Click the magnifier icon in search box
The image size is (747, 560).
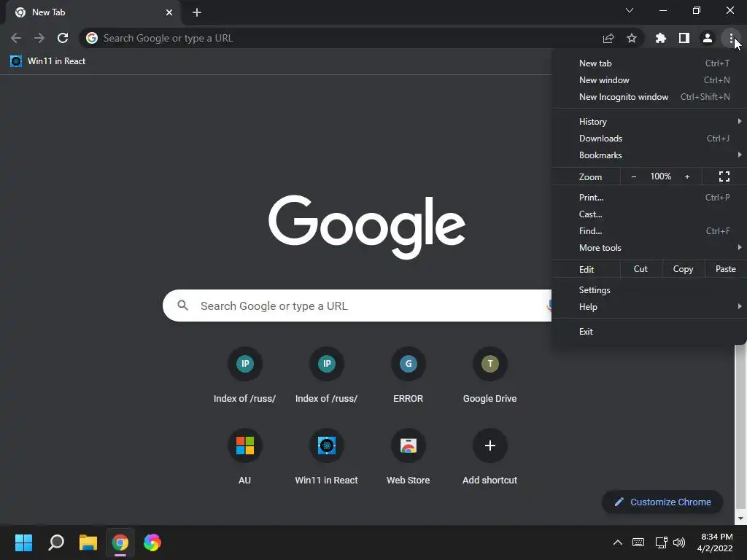point(182,306)
